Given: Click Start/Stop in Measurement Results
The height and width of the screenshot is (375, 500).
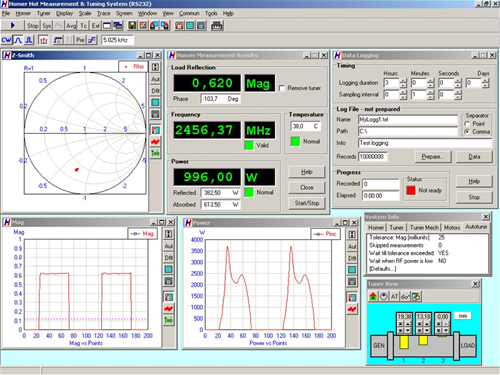Looking at the screenshot, I should [x=307, y=203].
